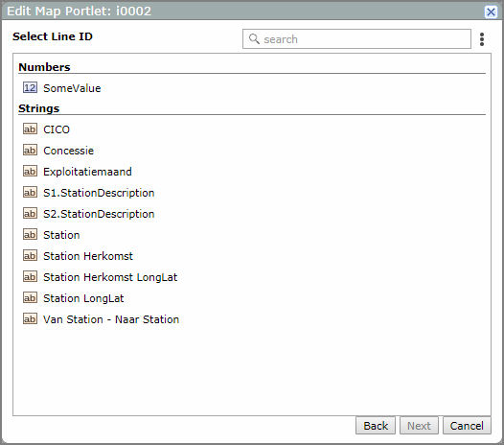The width and height of the screenshot is (504, 445).
Task: Click the ab icon left of the Station LongLat row
Action: click(30, 298)
